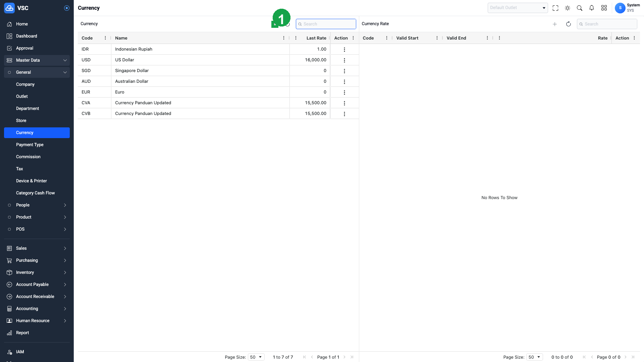Go to first page in Currency table
Viewport: 644px width, 362px height.
pos(305,357)
